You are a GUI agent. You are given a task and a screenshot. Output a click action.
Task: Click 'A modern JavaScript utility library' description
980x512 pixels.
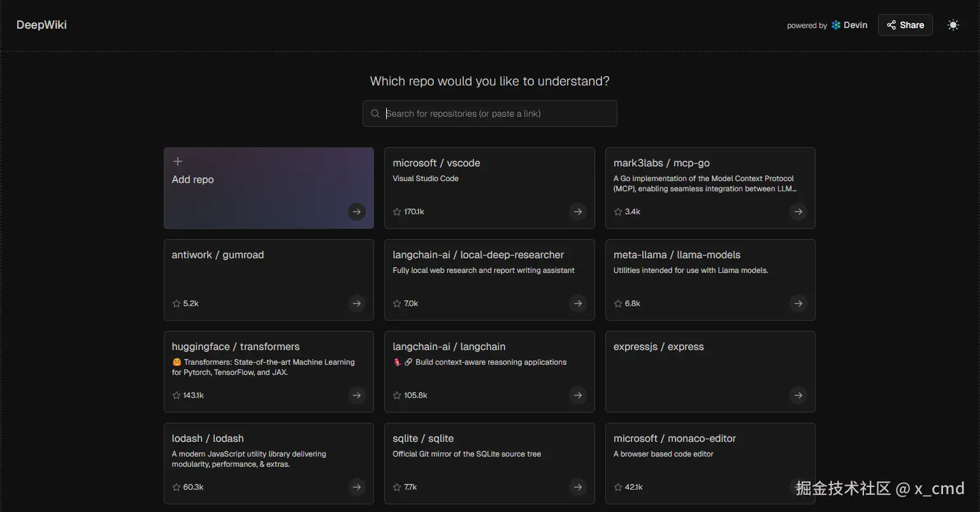[x=249, y=459]
